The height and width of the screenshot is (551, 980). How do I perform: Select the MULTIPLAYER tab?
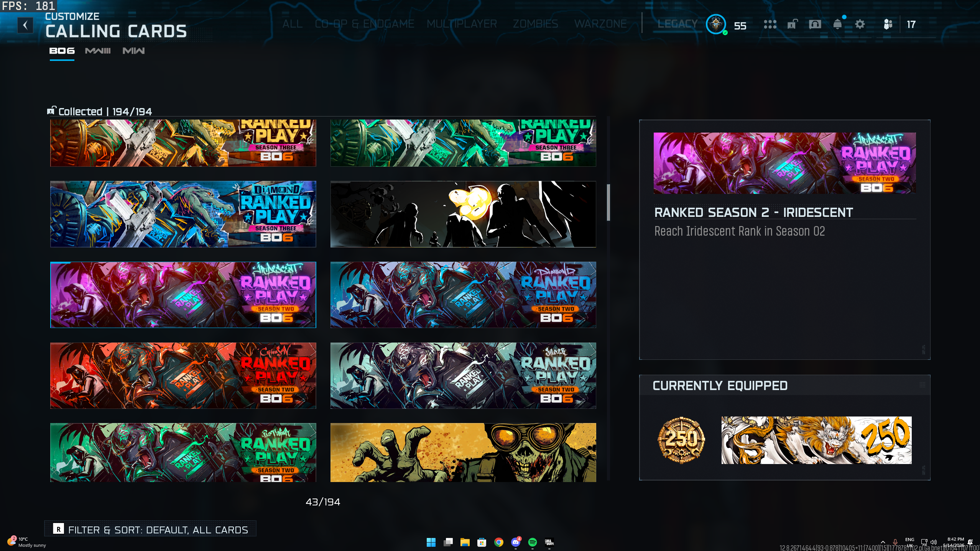(462, 24)
